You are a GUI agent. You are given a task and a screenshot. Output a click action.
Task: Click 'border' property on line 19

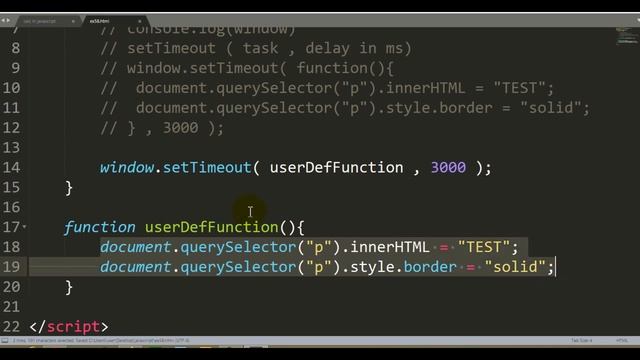430,267
